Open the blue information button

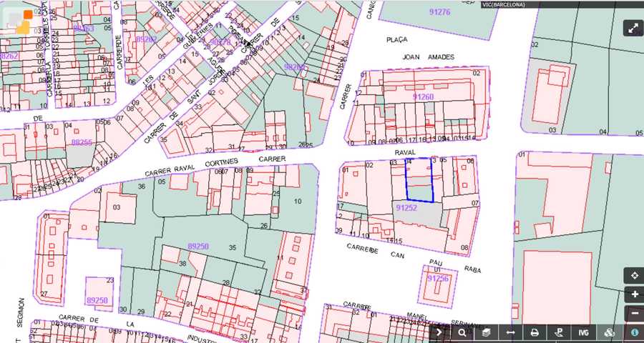click(634, 332)
